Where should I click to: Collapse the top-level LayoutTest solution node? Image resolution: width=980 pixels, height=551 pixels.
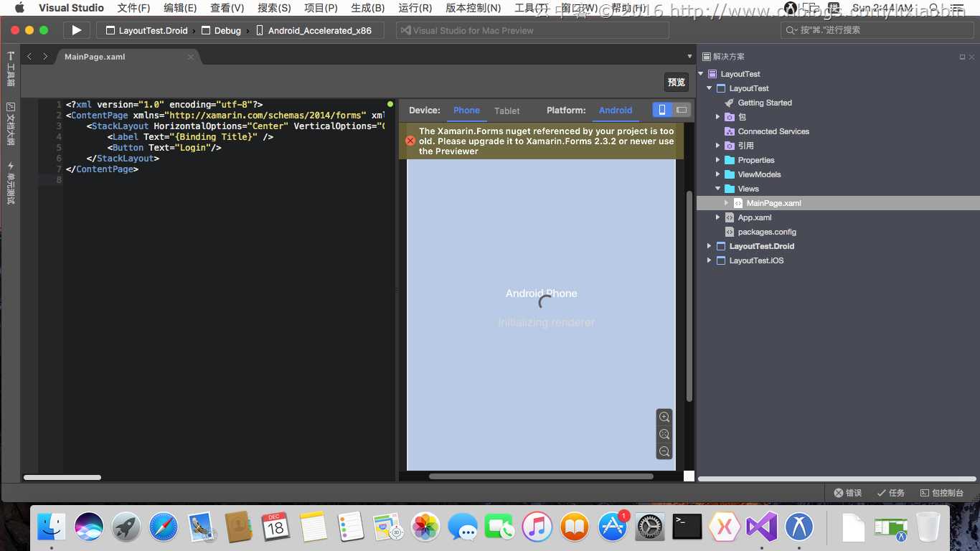[x=701, y=74]
